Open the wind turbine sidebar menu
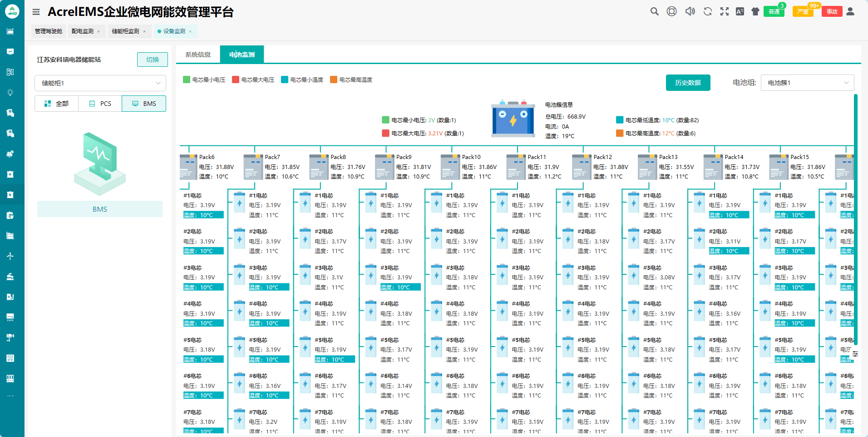This screenshot has height=437, width=868. tap(10, 256)
